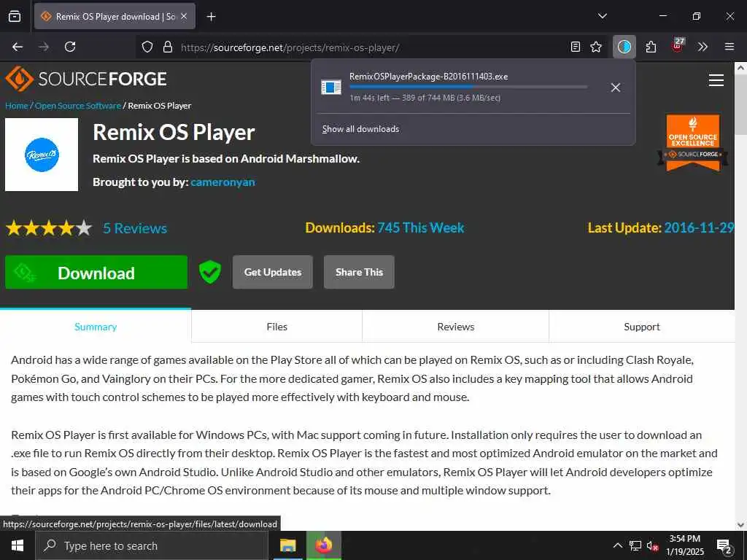This screenshot has height=560, width=747.
Task: Click the Get Updates button
Action: pos(273,272)
